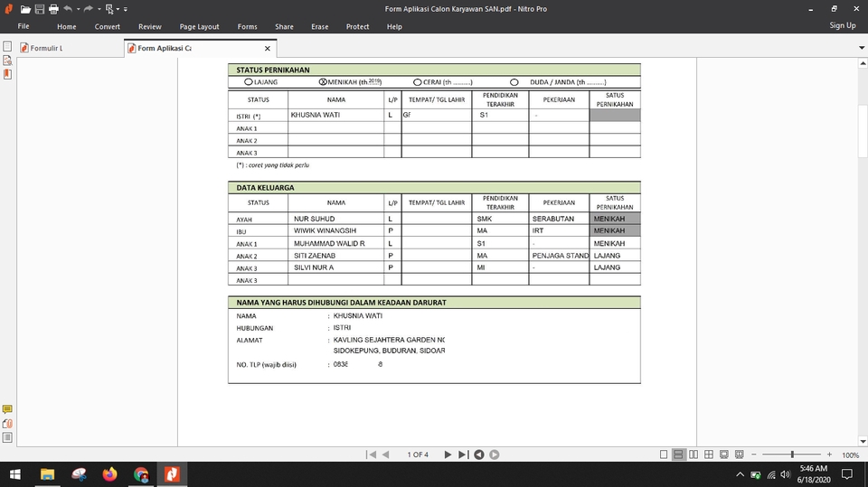Click zoom out minus button
This screenshot has width=868, height=487.
[753, 454]
